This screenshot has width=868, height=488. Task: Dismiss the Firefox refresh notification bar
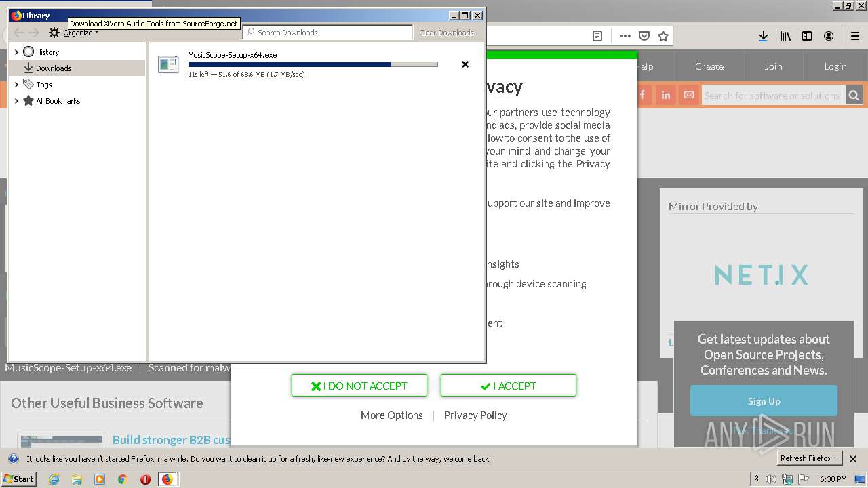(x=853, y=459)
